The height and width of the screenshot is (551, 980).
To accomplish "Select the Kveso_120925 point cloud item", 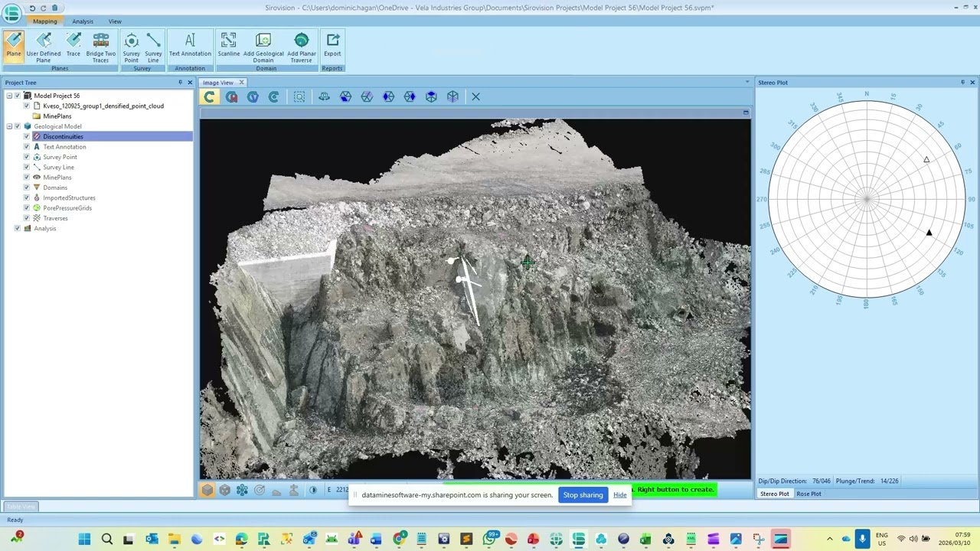I will point(103,106).
